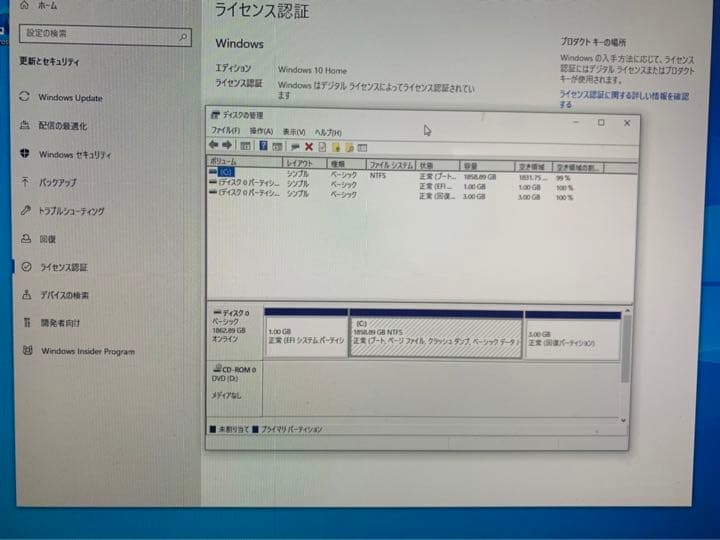Image resolution: width=720 pixels, height=540 pixels.
Task: Click the last list-view toolbar icon
Action: click(362, 148)
